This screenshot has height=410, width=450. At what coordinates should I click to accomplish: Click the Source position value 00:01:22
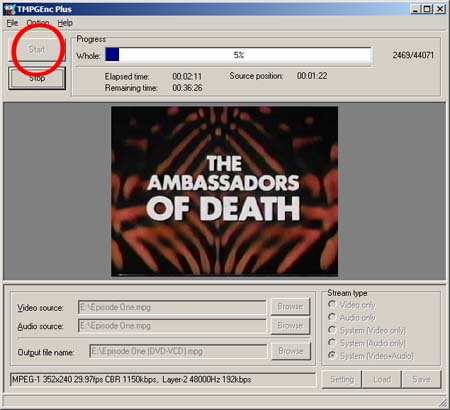(312, 76)
